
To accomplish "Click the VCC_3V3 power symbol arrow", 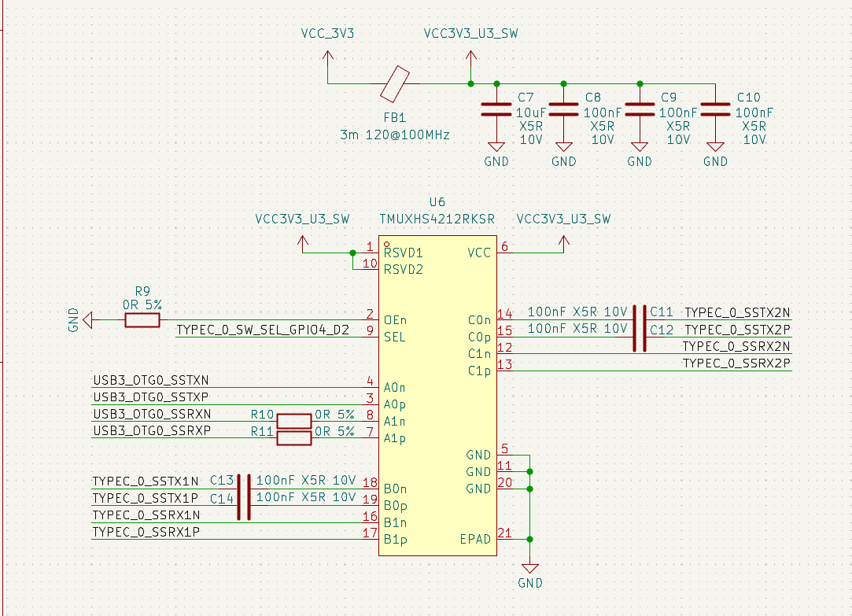I will pos(327,55).
